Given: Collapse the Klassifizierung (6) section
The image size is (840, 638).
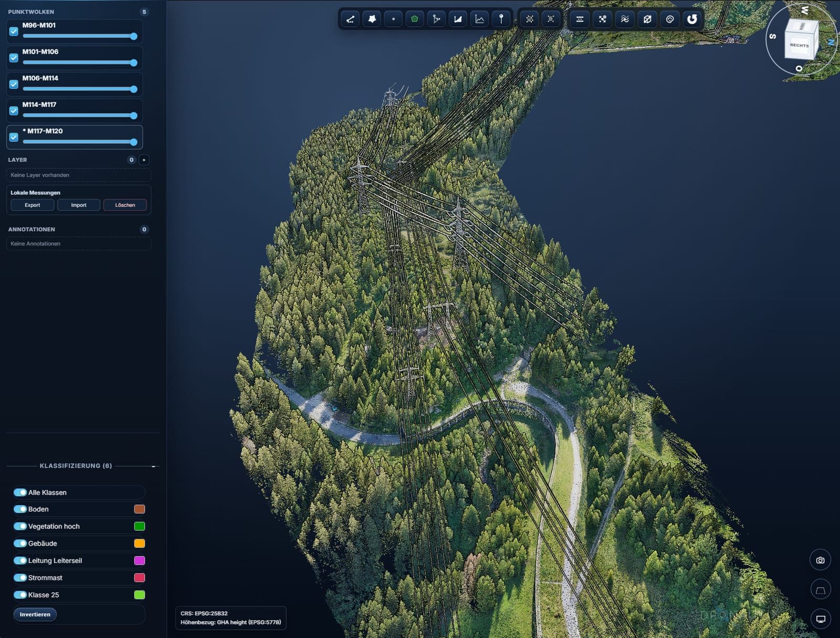Looking at the screenshot, I should tap(153, 466).
